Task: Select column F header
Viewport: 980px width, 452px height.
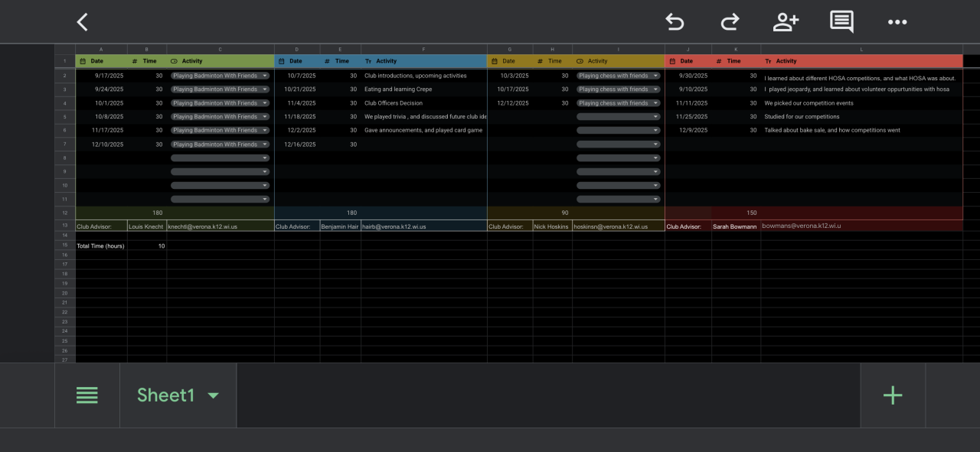Action: click(x=423, y=50)
